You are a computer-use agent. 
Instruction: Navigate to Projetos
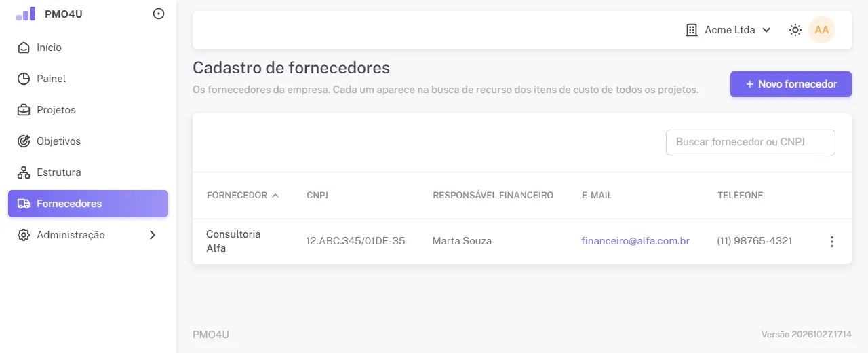tap(88, 110)
